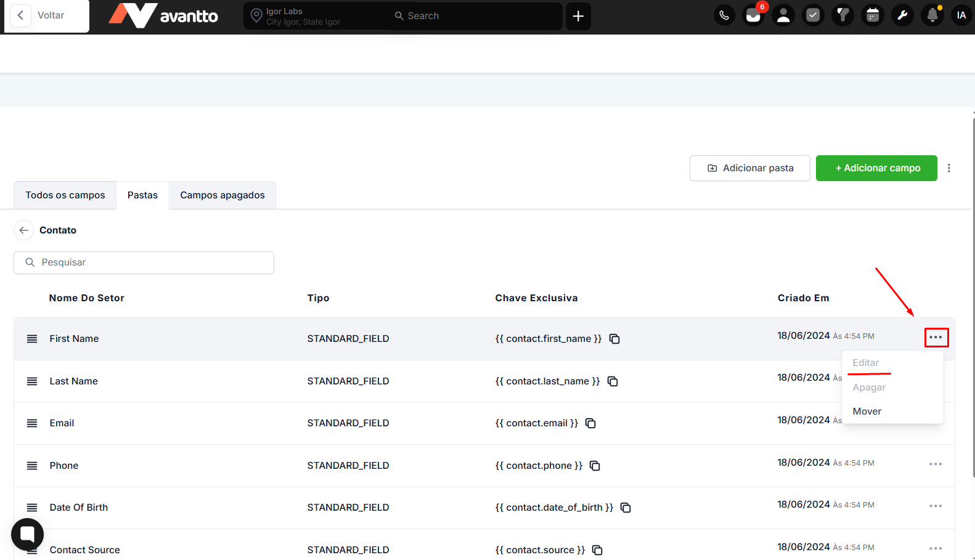This screenshot has width=975, height=560.
Task: Copy the contact.phone key
Action: (595, 466)
